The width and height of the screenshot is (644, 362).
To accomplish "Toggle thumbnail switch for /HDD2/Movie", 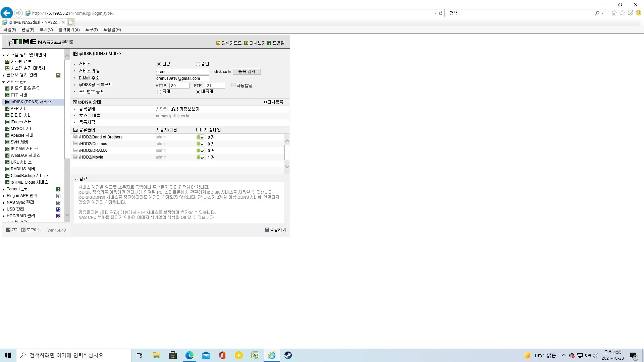I will pyautogui.click(x=201, y=157).
